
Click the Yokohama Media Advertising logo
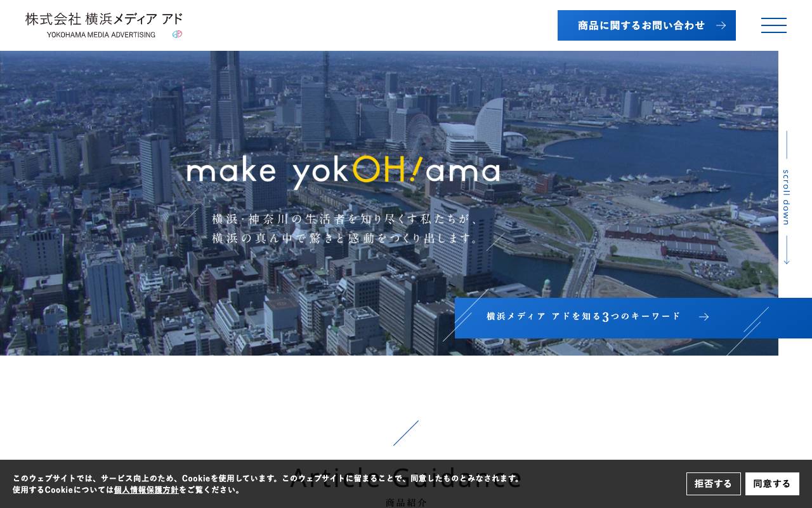[x=104, y=25]
